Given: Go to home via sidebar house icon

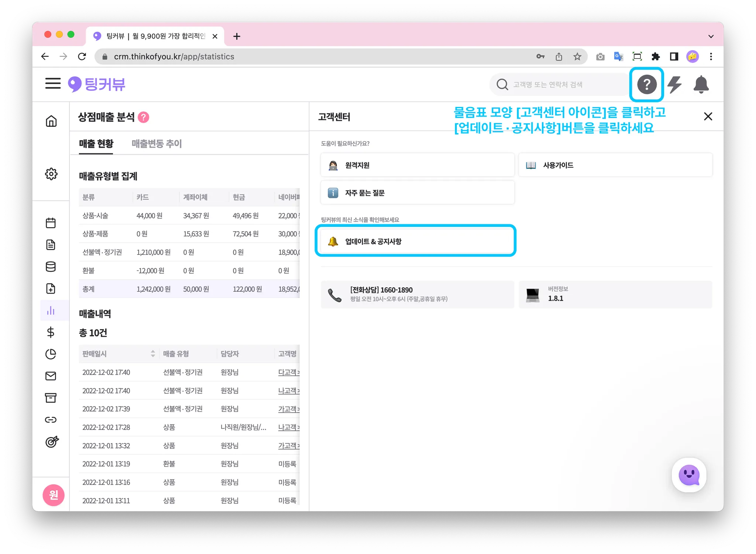Looking at the screenshot, I should [51, 121].
